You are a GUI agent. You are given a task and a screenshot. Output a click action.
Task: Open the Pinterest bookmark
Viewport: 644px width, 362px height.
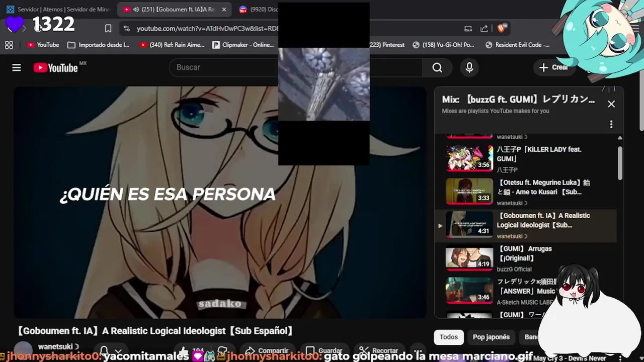pos(386,45)
